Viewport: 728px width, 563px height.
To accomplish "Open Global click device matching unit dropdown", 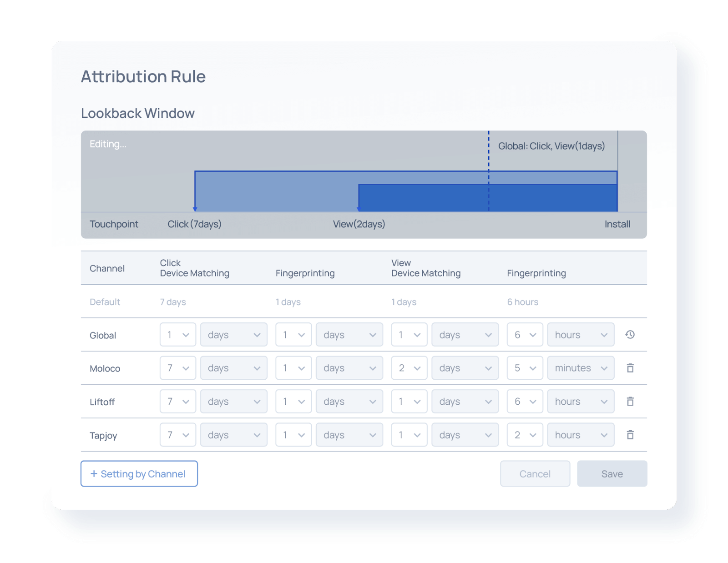I will (234, 335).
